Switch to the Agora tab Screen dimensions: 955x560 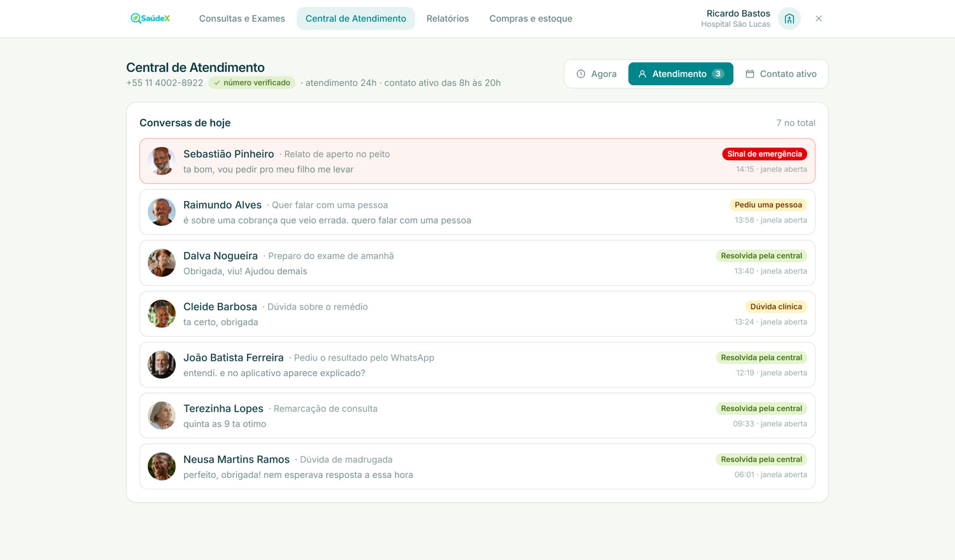point(597,74)
